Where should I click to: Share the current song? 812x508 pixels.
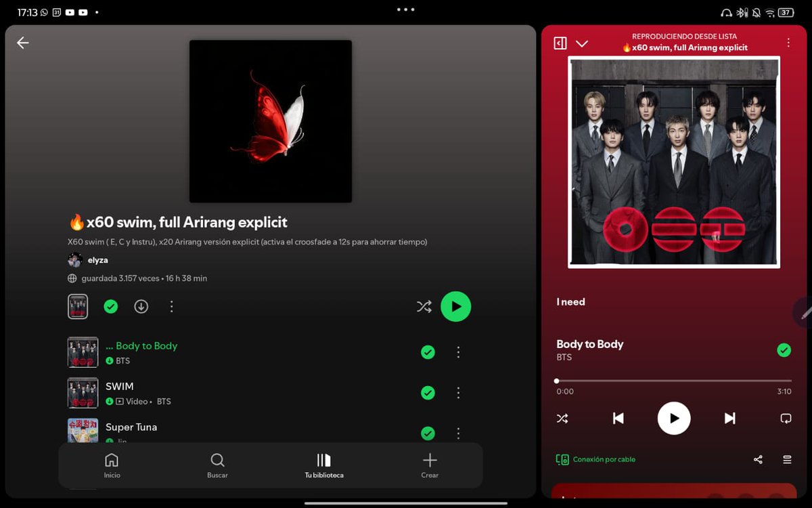(758, 459)
